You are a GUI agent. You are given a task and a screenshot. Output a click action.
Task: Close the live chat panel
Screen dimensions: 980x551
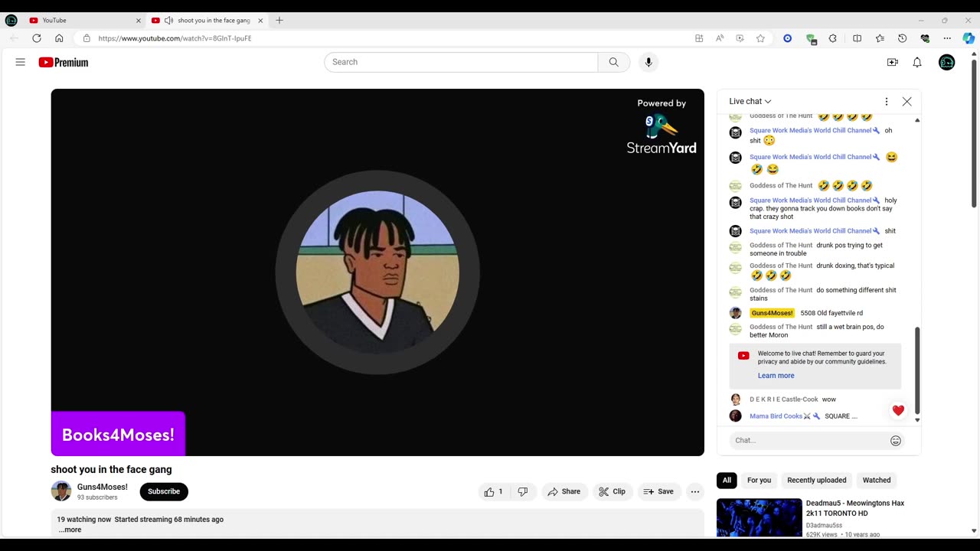[x=907, y=101]
